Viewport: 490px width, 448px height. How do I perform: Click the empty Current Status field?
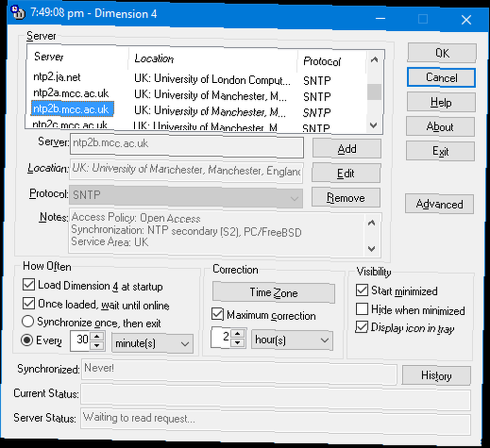pos(275,396)
